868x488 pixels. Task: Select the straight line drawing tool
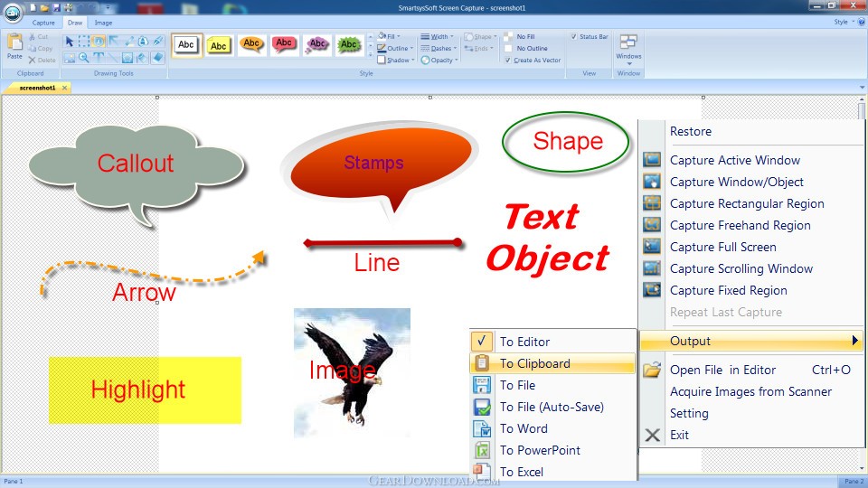113,58
